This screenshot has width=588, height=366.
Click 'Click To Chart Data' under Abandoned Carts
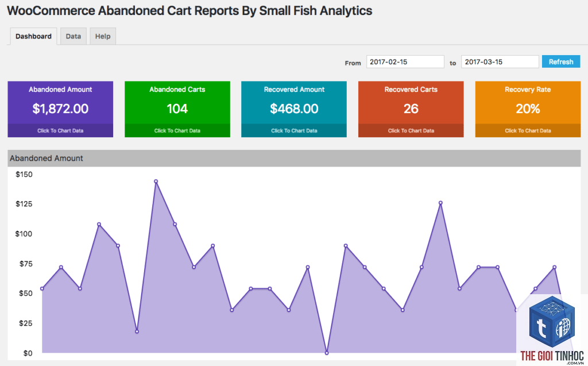177,130
